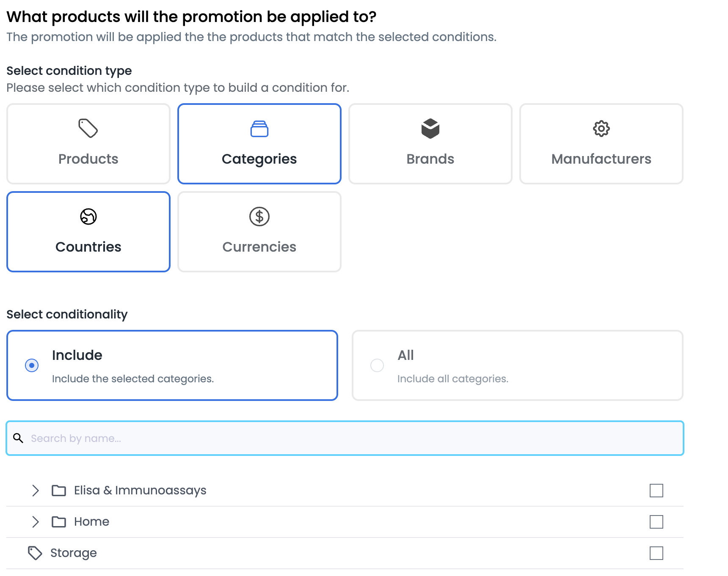Check the Elisa & Immunoassays checkbox

coord(656,491)
